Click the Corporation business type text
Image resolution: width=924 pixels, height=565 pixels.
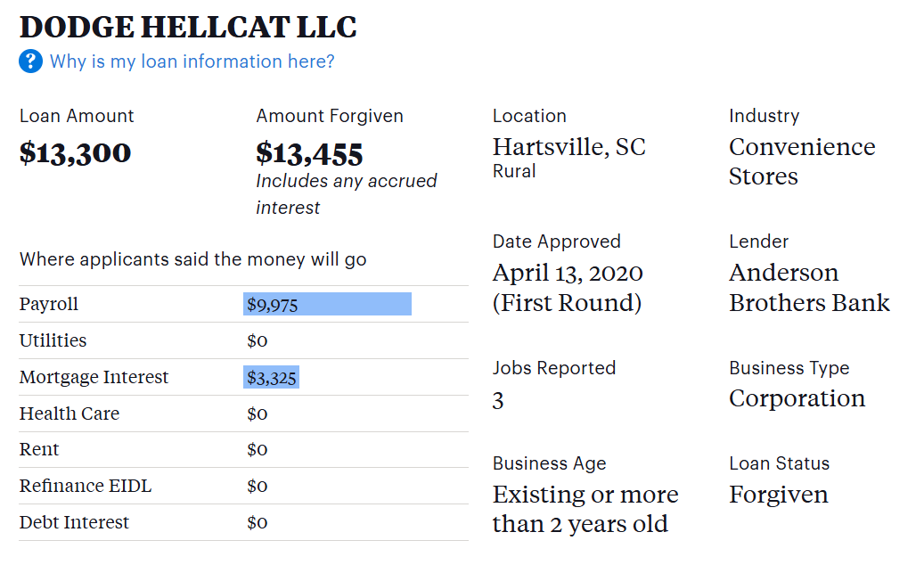[x=797, y=398]
